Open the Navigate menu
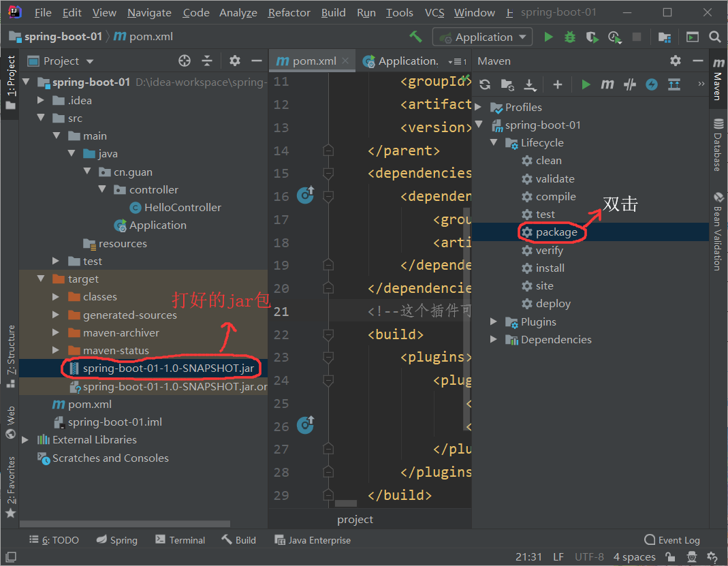This screenshot has width=728, height=566. (x=149, y=12)
